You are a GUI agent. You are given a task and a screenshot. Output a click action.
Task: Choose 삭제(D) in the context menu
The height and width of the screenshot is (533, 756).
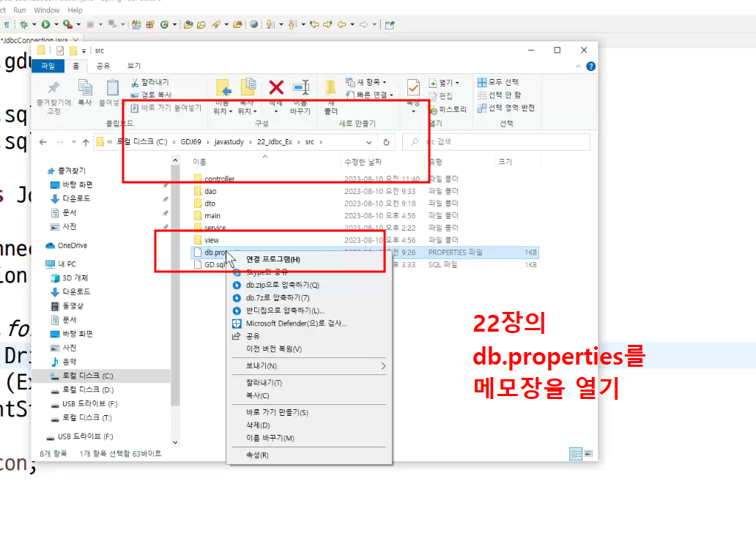click(x=258, y=425)
